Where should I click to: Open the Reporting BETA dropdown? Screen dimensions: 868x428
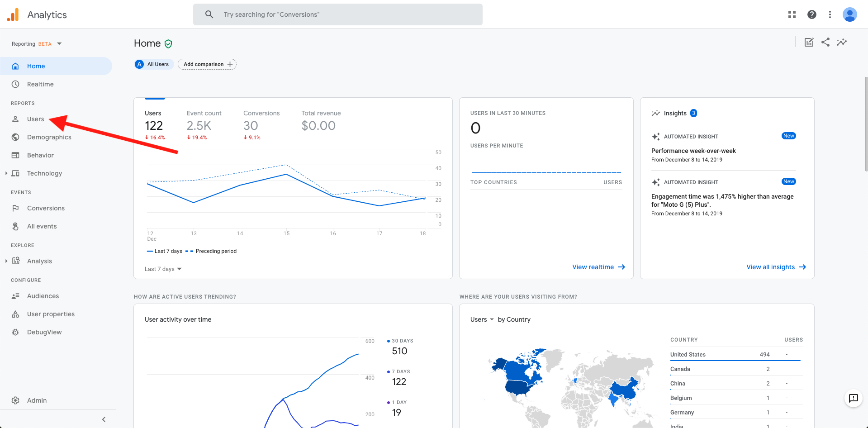click(x=37, y=44)
